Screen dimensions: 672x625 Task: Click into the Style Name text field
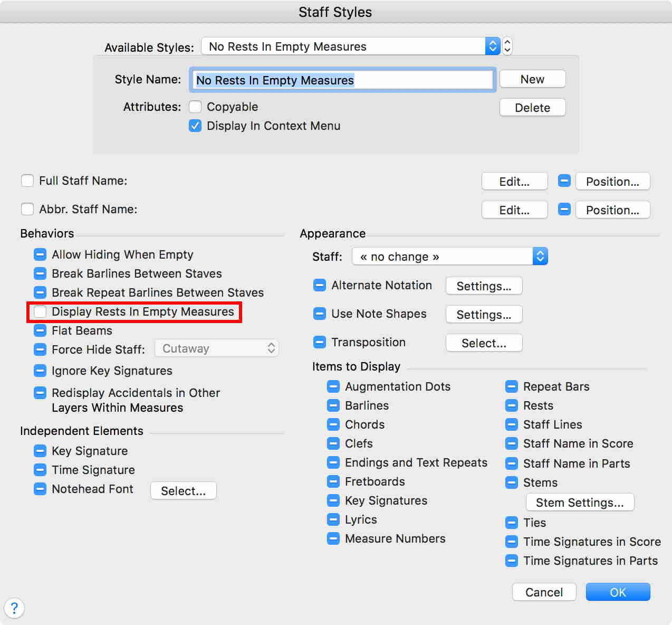[x=343, y=80]
